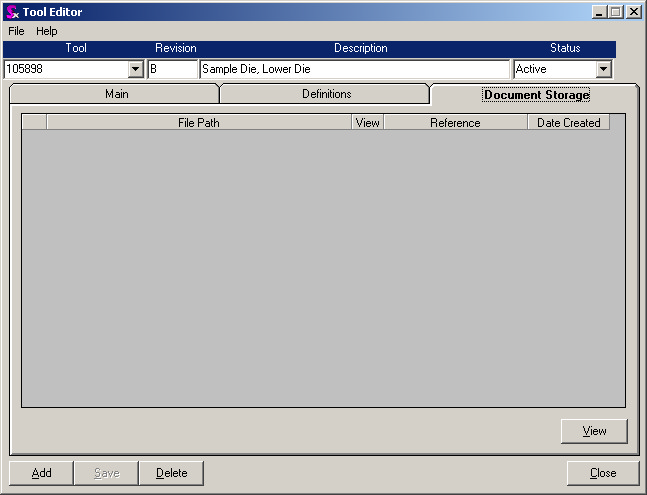This screenshot has height=495, width=647.
Task: Click the Tool Editor title bar icon
Action: (x=12, y=12)
